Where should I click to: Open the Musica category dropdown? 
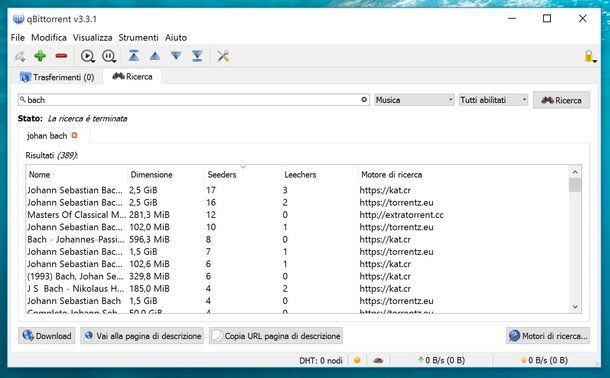(x=414, y=100)
